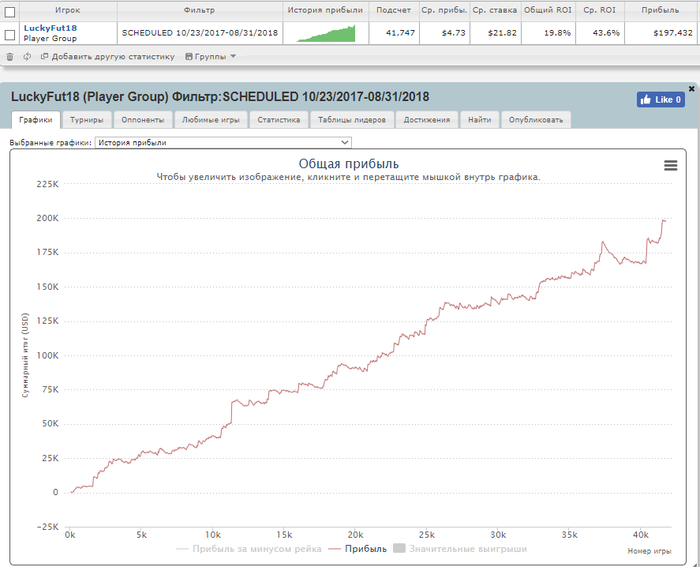
Task: Click the profit value '$197,432'
Action: point(673,33)
